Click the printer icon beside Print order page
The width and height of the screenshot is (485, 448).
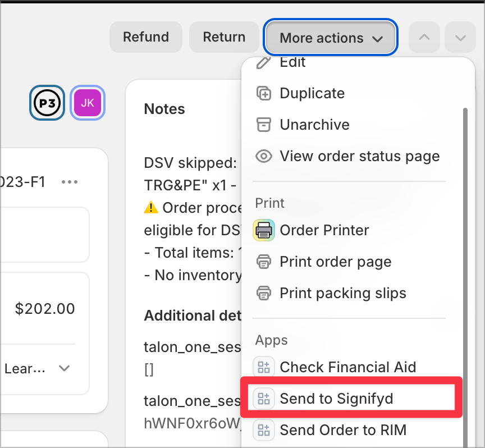click(x=264, y=262)
